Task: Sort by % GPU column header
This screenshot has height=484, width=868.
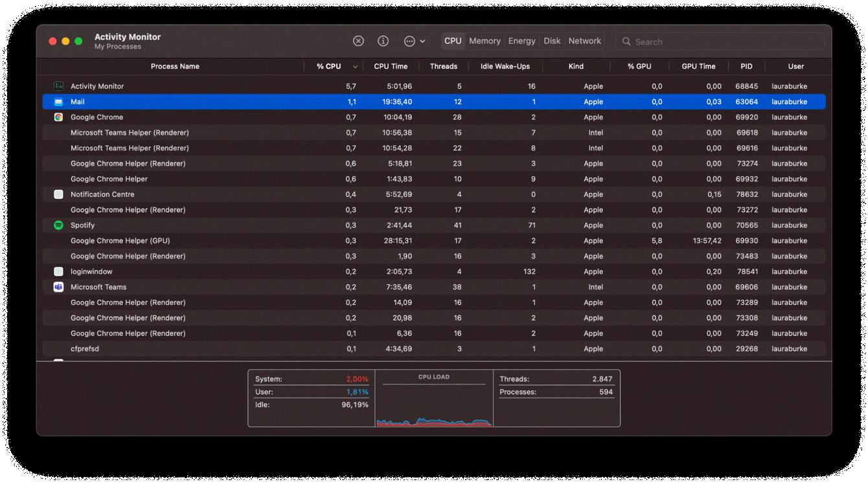Action: [639, 66]
